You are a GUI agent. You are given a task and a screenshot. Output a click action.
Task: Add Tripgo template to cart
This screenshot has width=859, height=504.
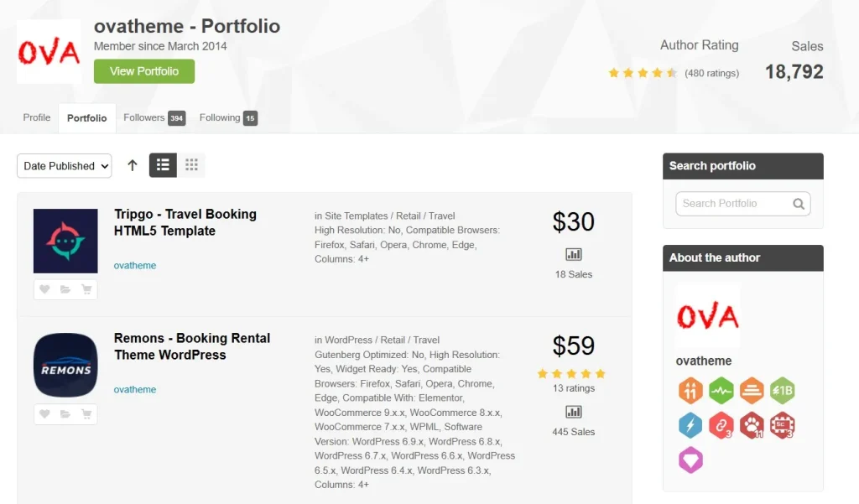point(86,289)
